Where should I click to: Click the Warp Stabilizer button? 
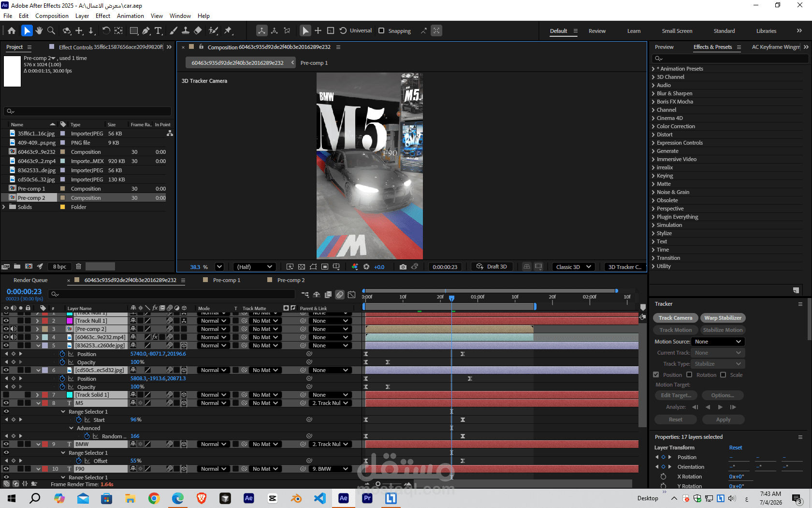pos(723,318)
